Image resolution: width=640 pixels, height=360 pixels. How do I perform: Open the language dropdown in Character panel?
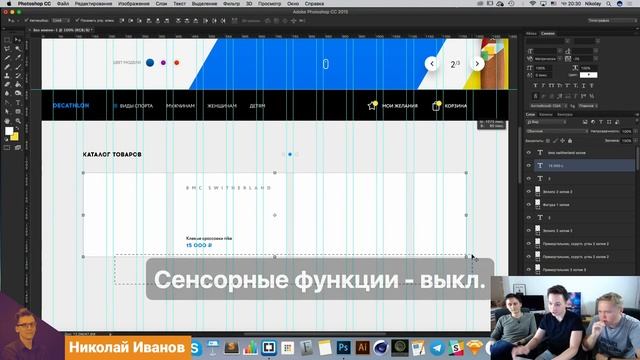tap(548, 106)
